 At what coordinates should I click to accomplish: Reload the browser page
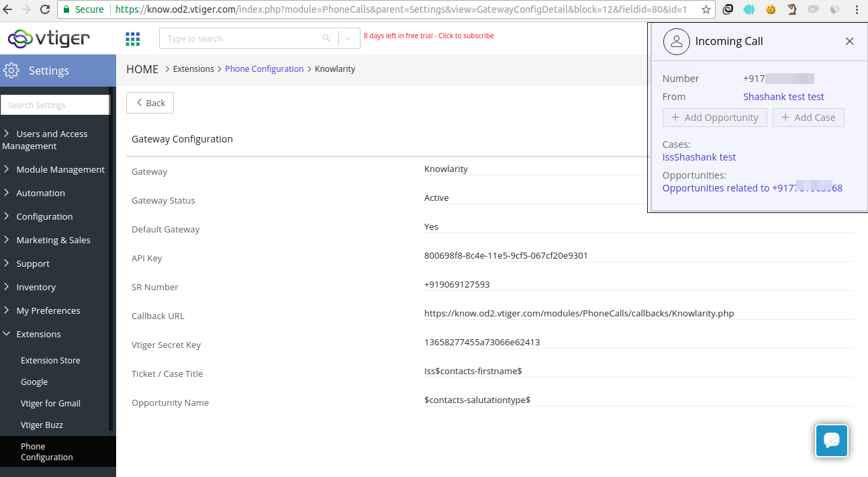45,9
